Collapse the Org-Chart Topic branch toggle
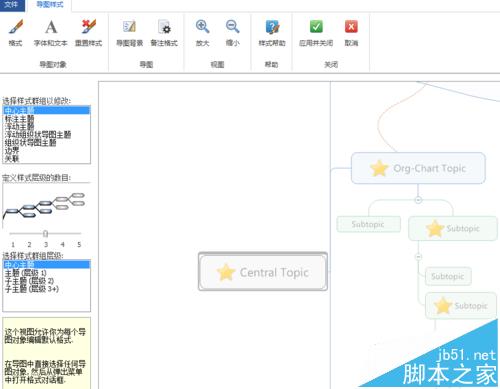 (x=418, y=200)
